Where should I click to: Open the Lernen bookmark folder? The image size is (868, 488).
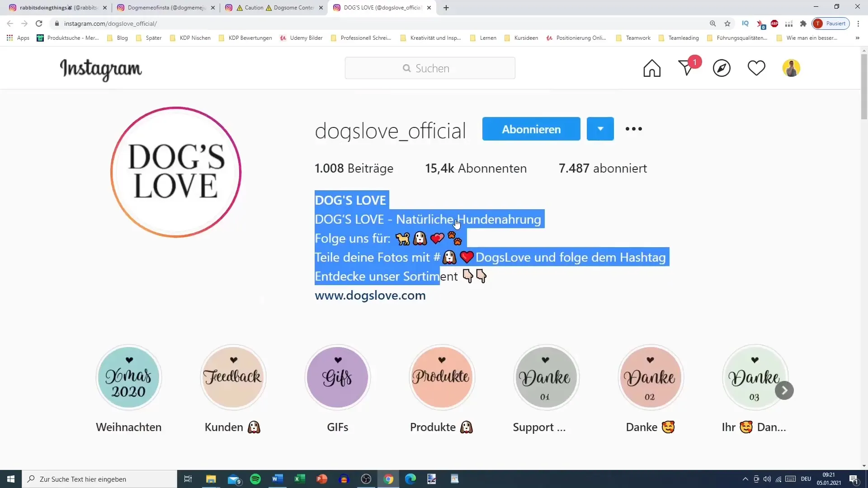point(483,38)
